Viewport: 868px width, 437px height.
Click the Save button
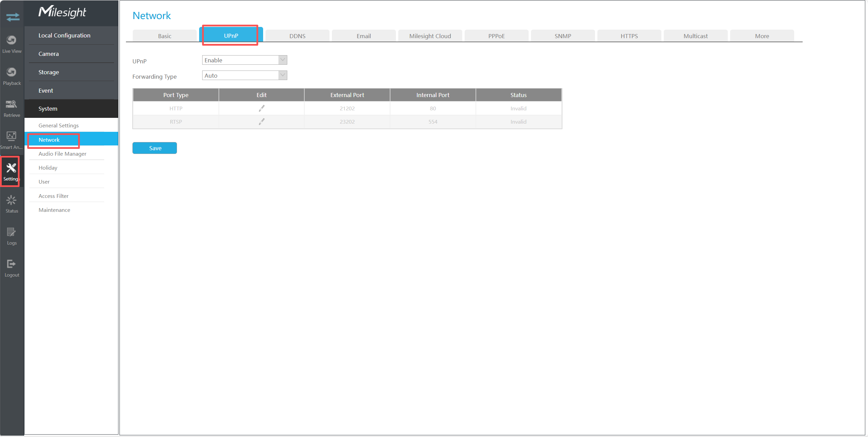coord(155,148)
